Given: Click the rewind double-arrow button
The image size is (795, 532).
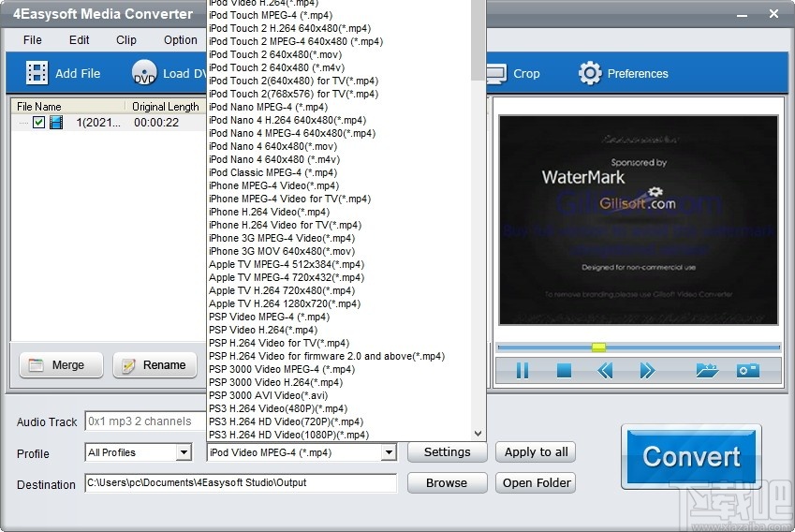Looking at the screenshot, I should point(605,370).
